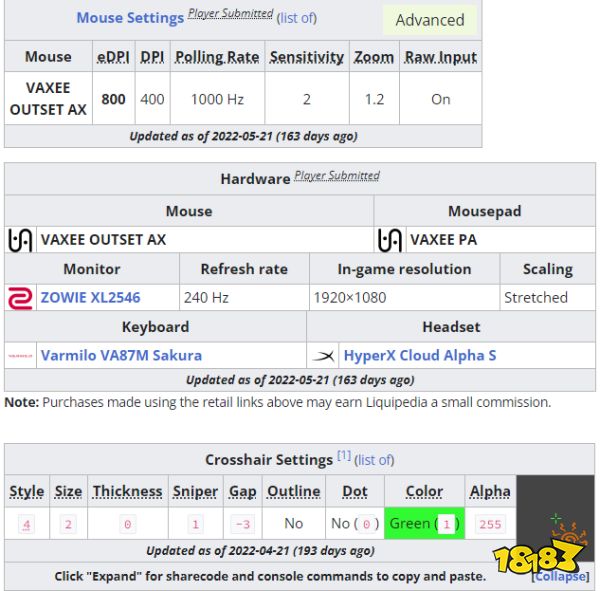Screen dimensions: 600x591
Task: Open the Mouse Settings link
Action: click(x=130, y=18)
